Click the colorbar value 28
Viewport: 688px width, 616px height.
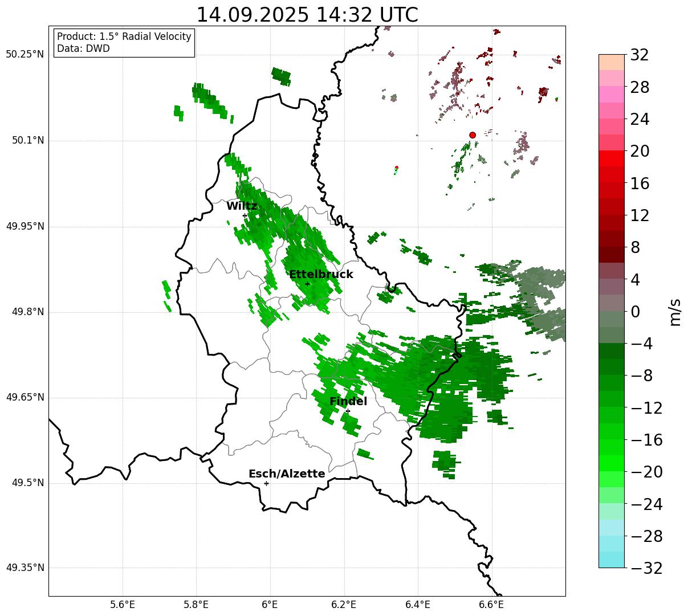pyautogui.click(x=640, y=87)
